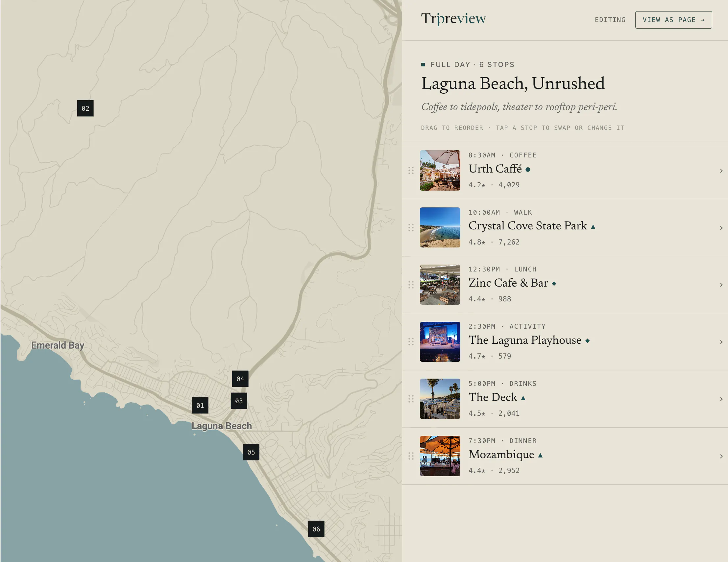Click the EDITING mode label
This screenshot has height=562, width=728.
(610, 20)
